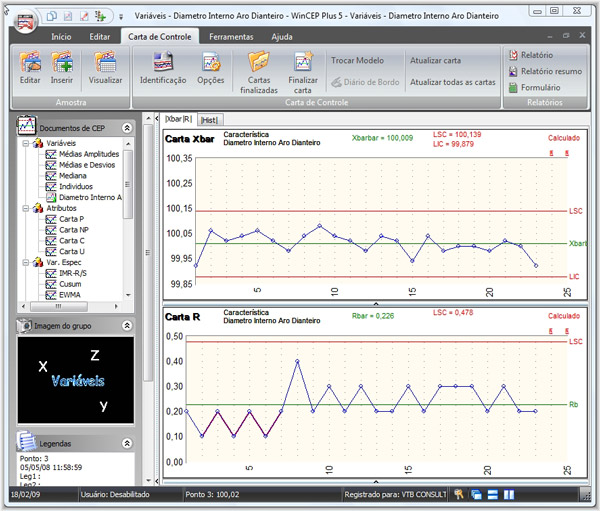
Task: Click the Relatório resumo icon
Action: pyautogui.click(x=513, y=71)
